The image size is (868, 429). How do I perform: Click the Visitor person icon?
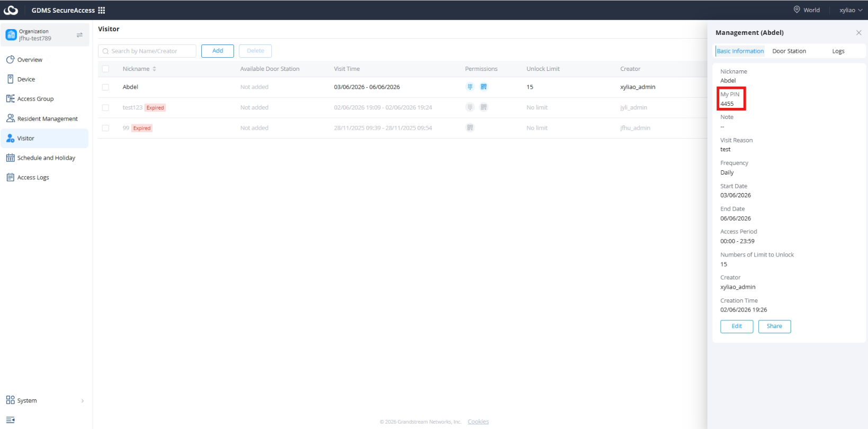click(x=10, y=138)
